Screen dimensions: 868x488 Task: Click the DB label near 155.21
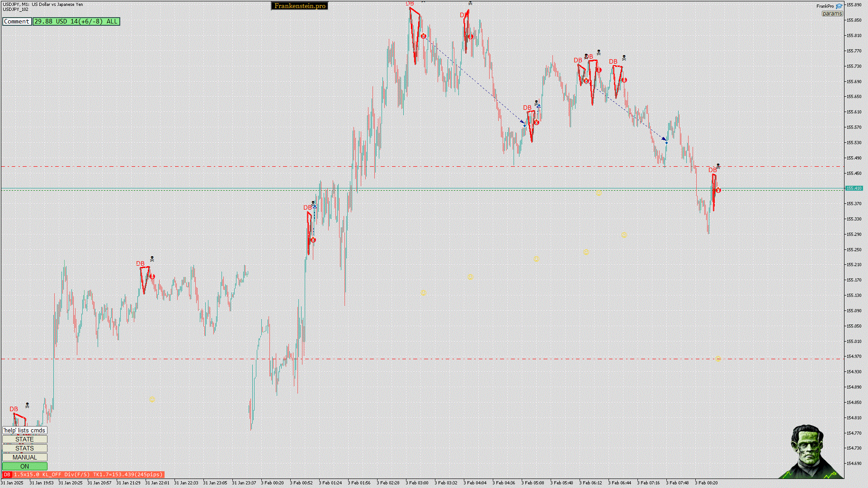point(141,263)
